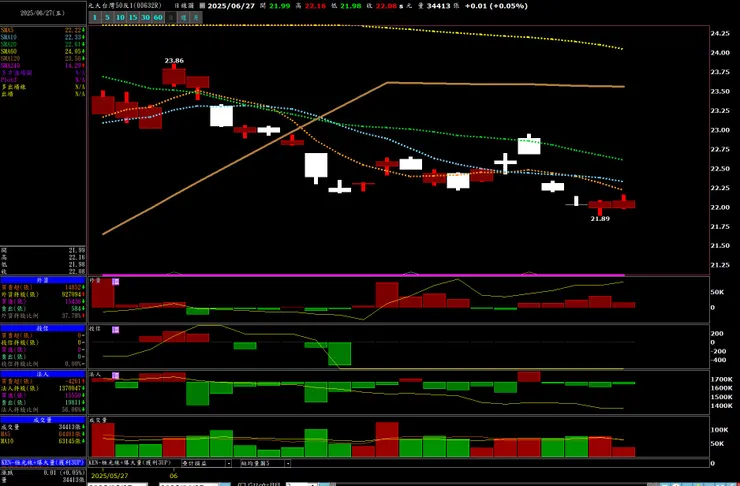
Task: Click the 2025/06/27(五) date box at top-left
Action: pos(43,13)
